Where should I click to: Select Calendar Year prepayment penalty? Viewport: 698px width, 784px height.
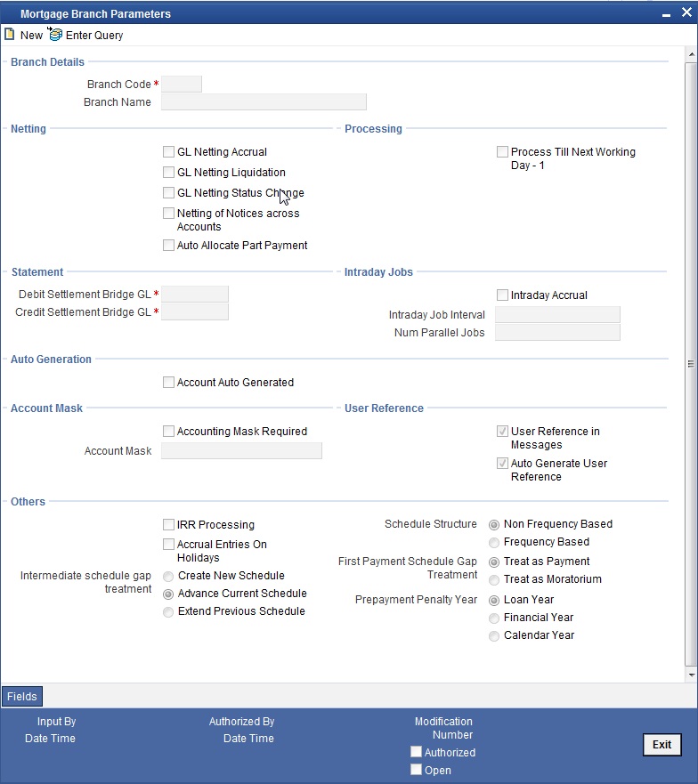pos(494,636)
